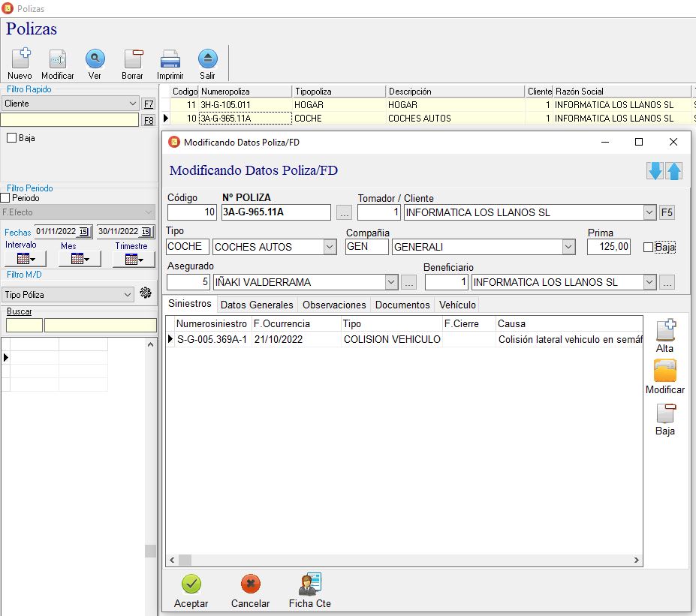Viewport: 696px width, 616px height.
Task: Click the Descripción column header
Action: tap(456, 92)
